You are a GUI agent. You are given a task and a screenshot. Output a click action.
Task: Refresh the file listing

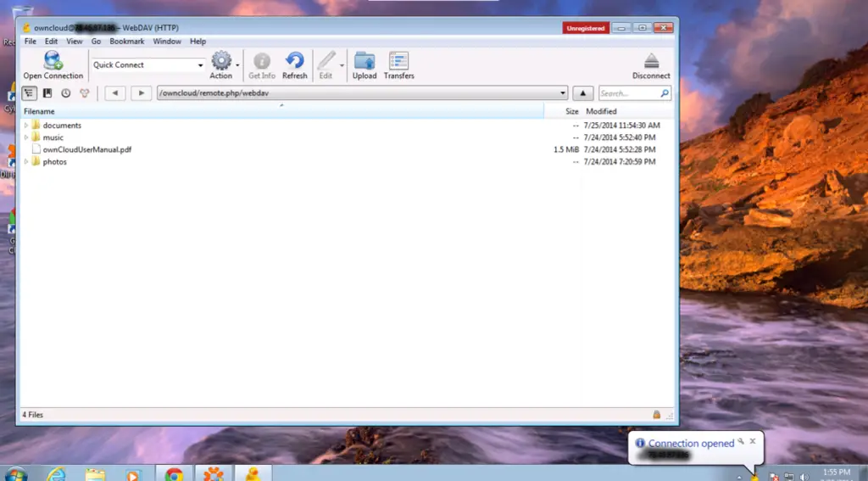point(294,61)
